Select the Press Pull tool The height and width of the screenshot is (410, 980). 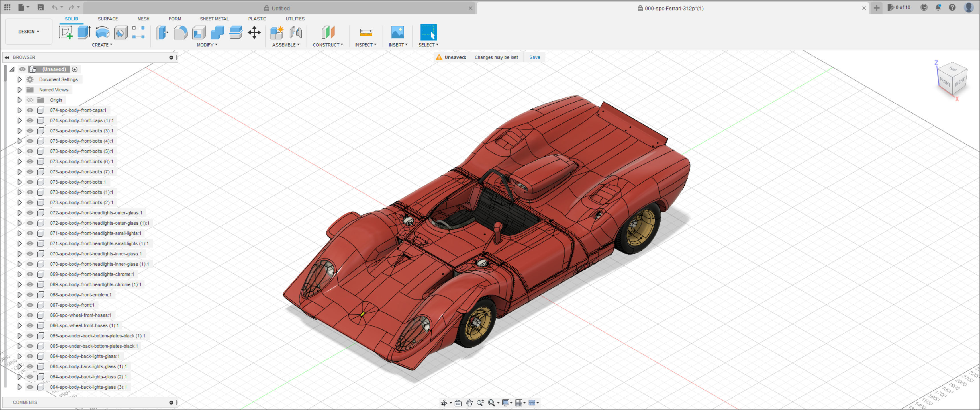162,32
